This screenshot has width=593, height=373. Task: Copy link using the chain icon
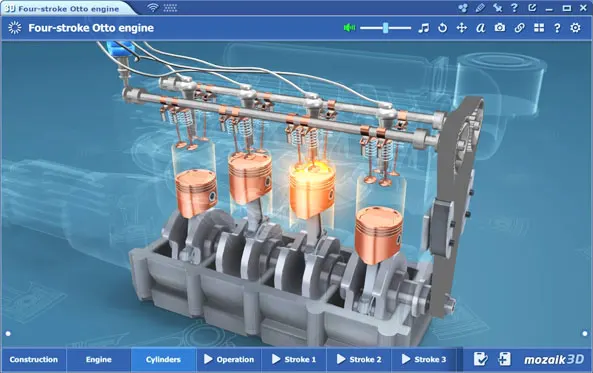pyautogui.click(x=519, y=28)
